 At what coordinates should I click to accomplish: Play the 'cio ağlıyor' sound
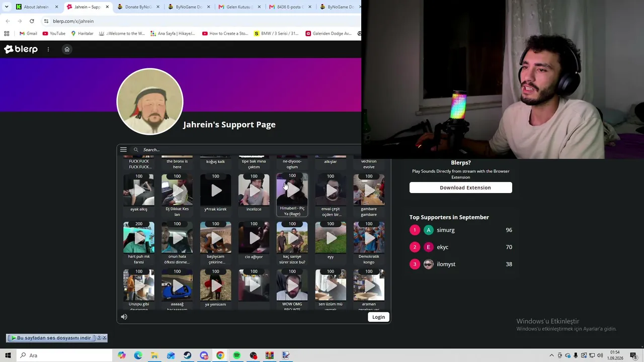[x=254, y=238]
